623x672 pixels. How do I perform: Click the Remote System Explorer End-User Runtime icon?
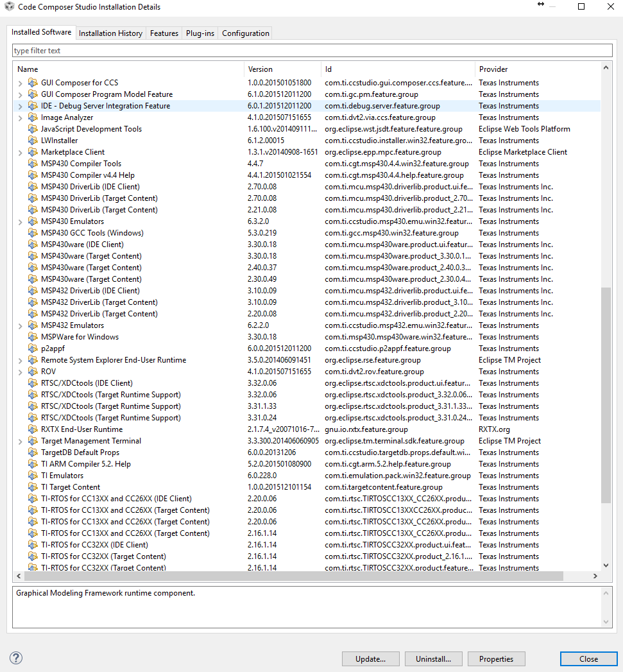pos(33,360)
